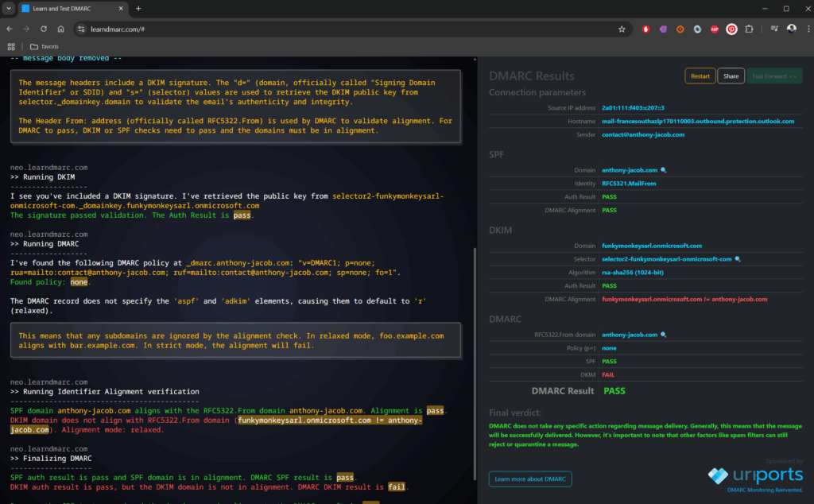814x504 pixels.
Task: Click the DMARC Result PASS text
Action: (x=614, y=391)
